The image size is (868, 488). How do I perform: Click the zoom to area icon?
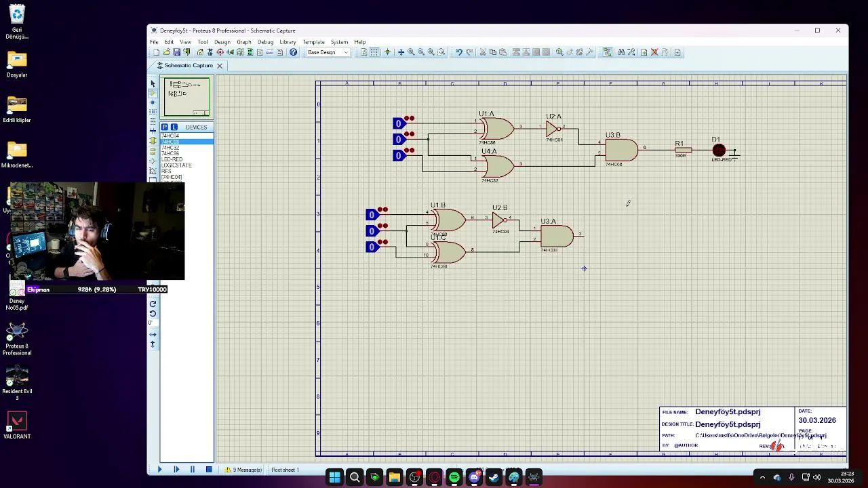tap(441, 52)
